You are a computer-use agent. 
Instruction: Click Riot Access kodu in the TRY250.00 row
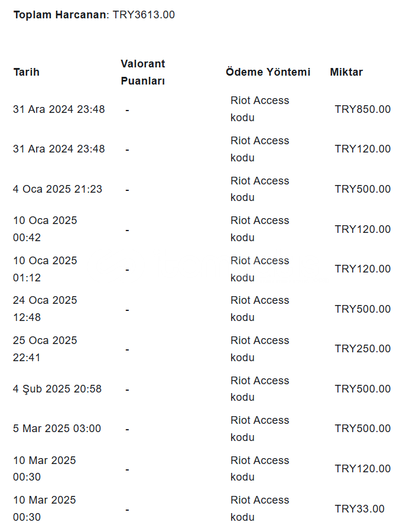tap(259, 349)
